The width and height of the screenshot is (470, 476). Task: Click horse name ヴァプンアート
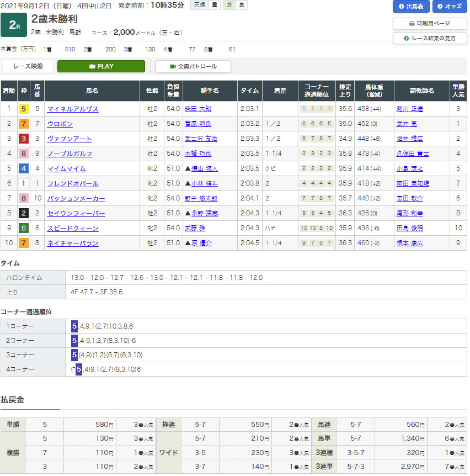tap(70, 139)
